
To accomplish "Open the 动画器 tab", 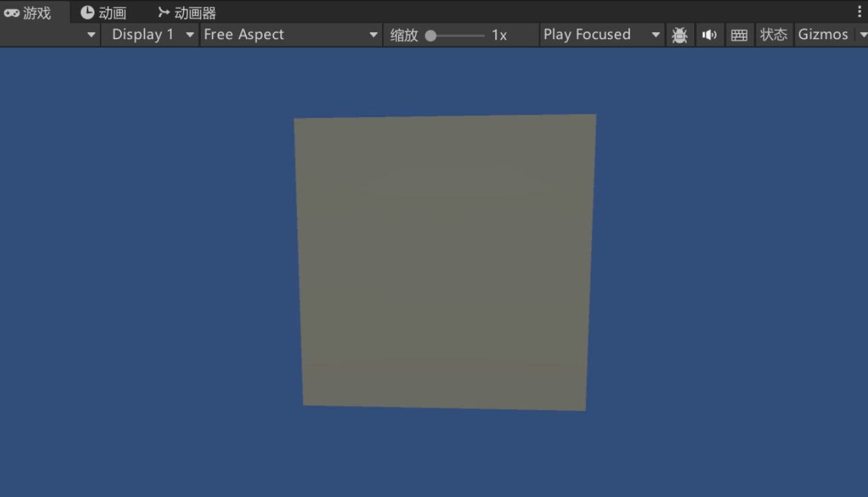I will tap(187, 12).
